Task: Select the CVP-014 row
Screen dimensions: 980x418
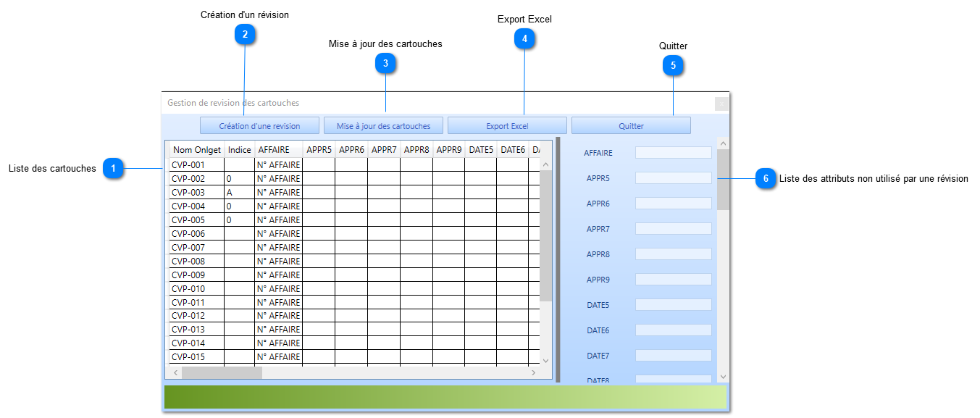Action: (355, 343)
